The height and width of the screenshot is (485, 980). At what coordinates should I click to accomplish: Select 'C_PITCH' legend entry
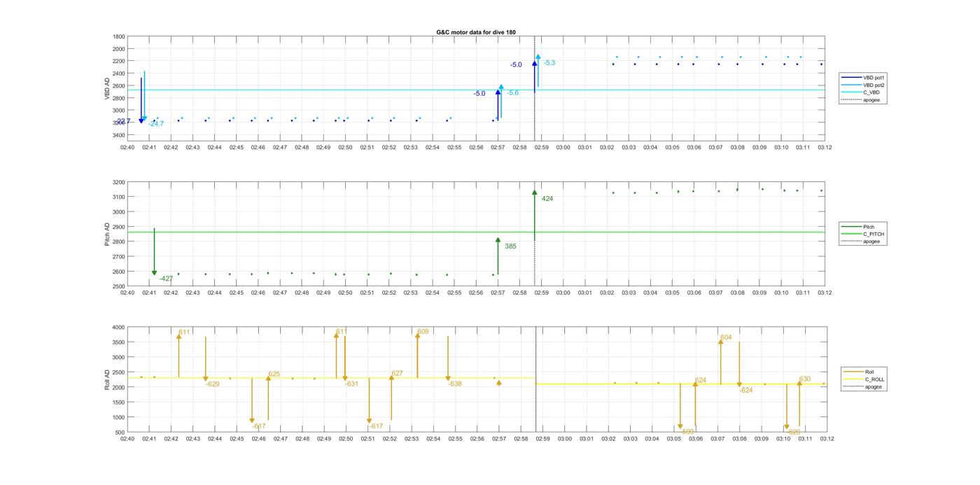point(863,234)
